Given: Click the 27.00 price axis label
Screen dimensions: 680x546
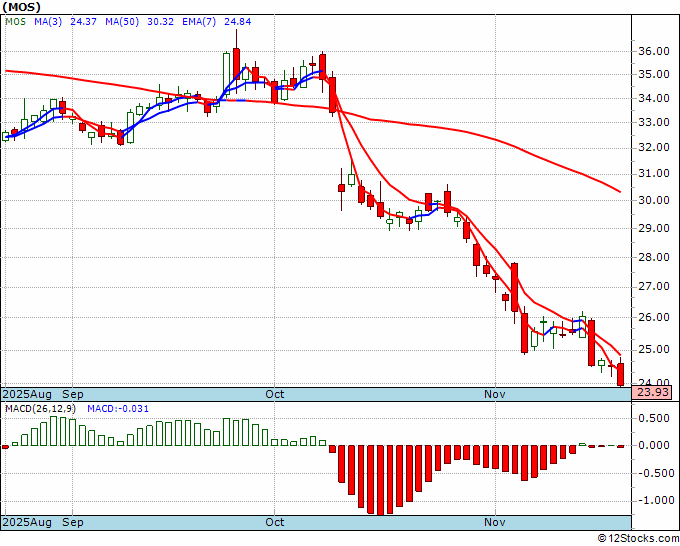Looking at the screenshot, I should point(654,287).
